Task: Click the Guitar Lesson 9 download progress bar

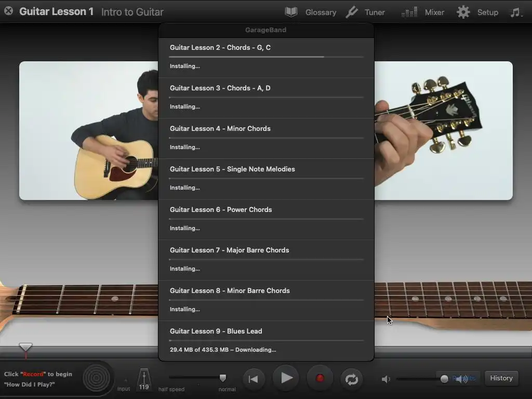Action: (x=267, y=340)
